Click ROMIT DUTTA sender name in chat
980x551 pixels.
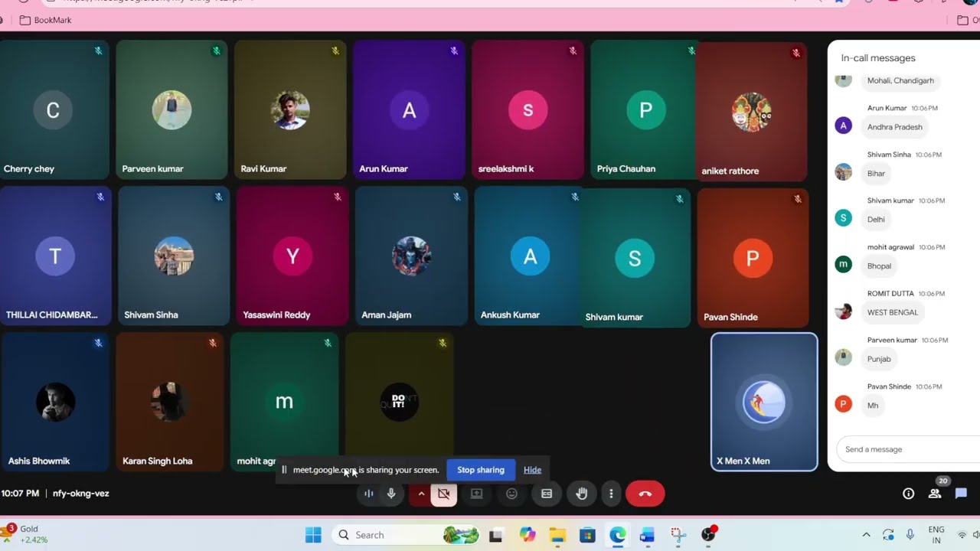pos(890,294)
